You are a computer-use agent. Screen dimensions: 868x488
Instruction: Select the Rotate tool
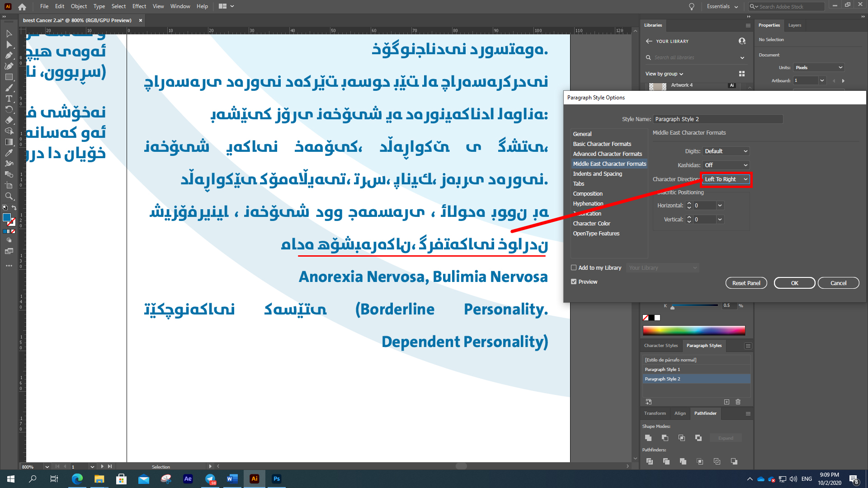point(9,109)
